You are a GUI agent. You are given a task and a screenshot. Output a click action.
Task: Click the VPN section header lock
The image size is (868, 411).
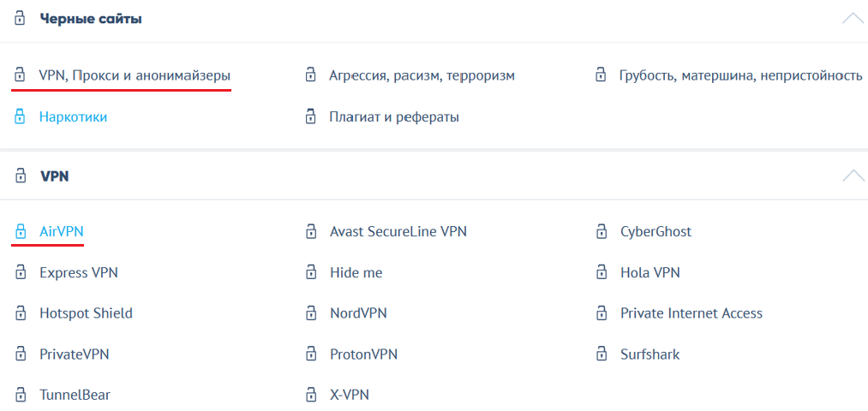tap(20, 176)
